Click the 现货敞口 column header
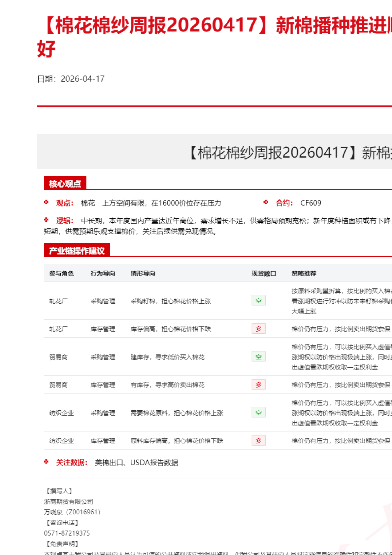The height and width of the screenshot is (555, 392). coord(264,273)
